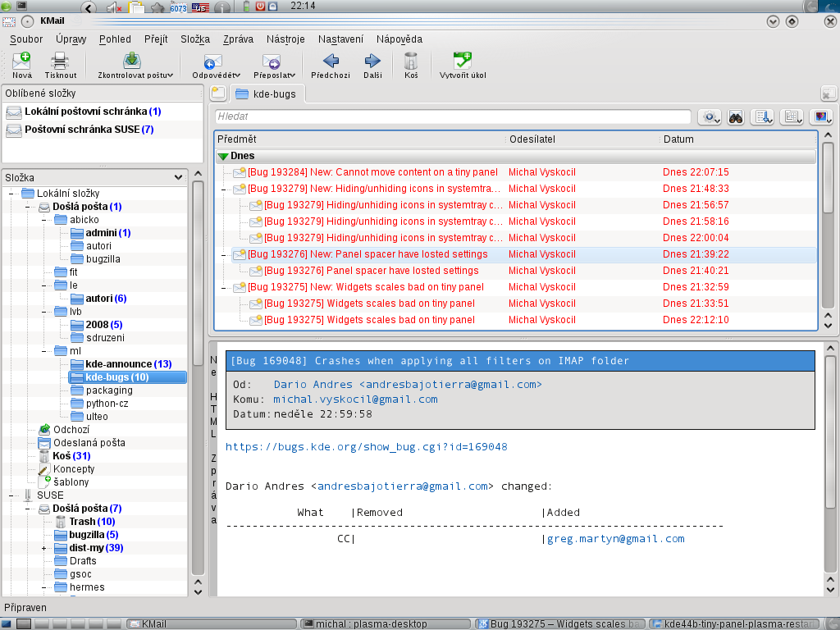
Task: Open the Soubor menu
Action: [x=26, y=39]
